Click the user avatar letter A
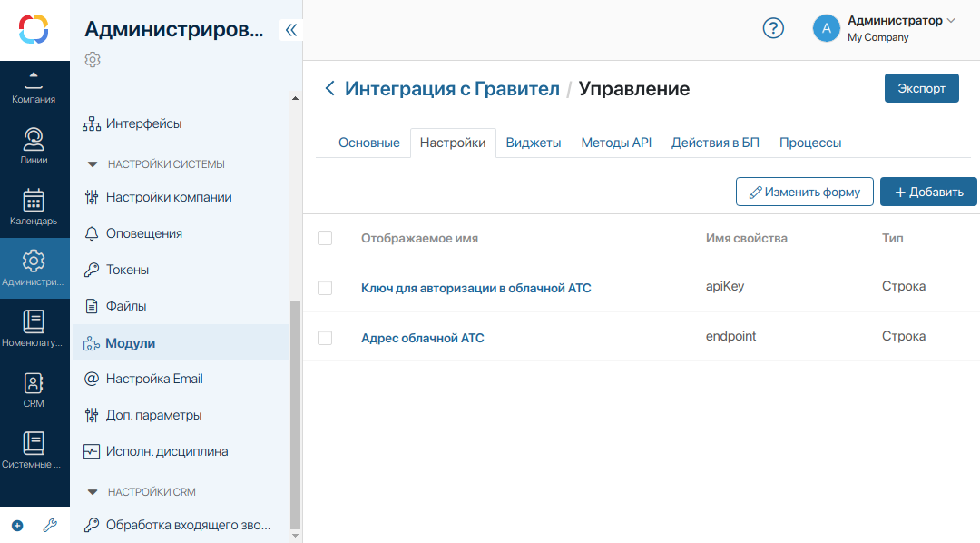Screen dimensions: 980x543 [x=827, y=28]
